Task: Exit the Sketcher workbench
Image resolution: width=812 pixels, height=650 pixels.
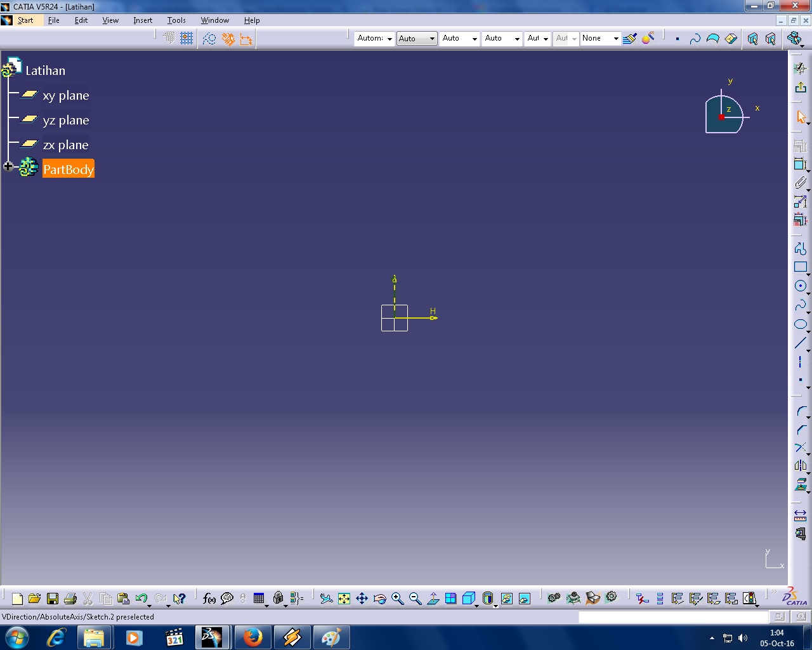Action: 799,87
